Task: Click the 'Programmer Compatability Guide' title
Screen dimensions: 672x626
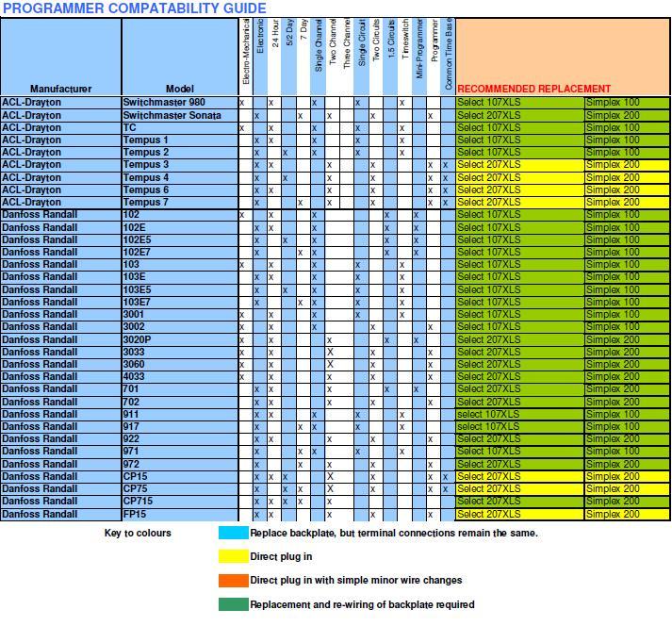Action: [x=133, y=8]
